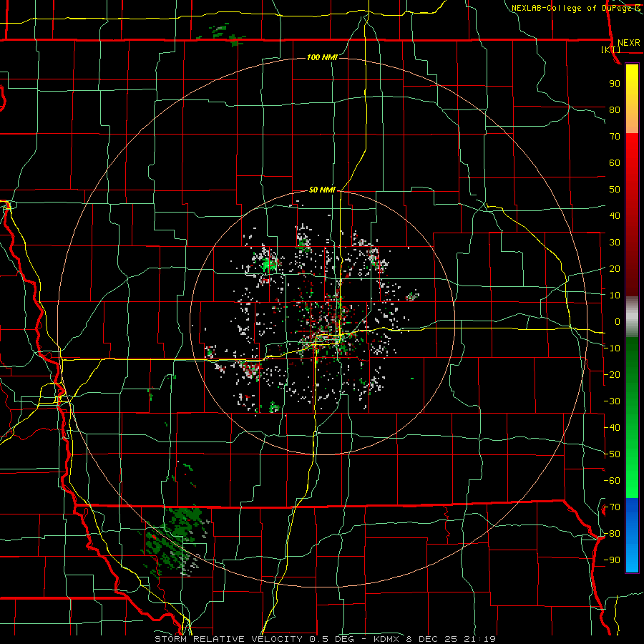Select the positive 70 value on velocity scale

click(615, 137)
